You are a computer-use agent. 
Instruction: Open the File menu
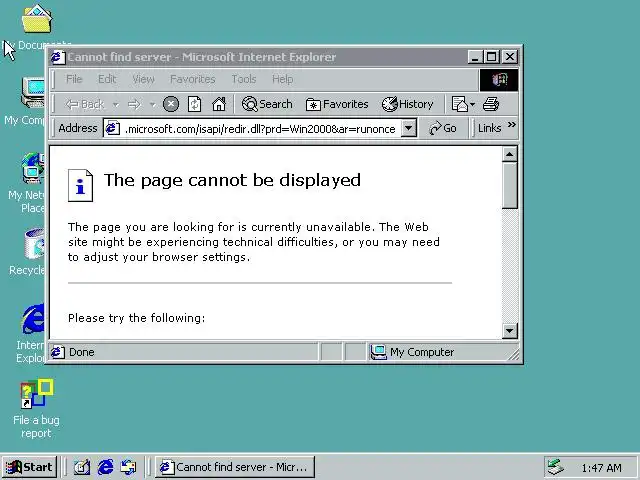click(x=74, y=79)
